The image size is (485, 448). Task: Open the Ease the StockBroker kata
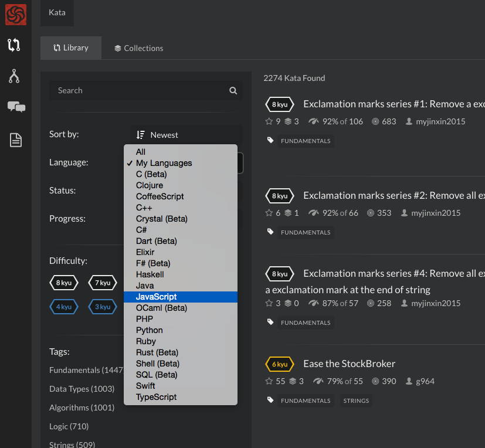(x=349, y=364)
